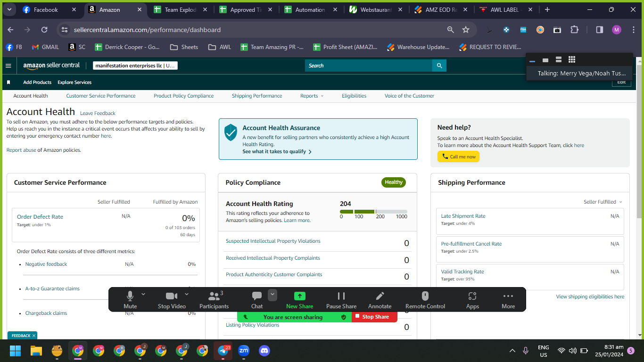Open Eligibilities tab
644x362 pixels.
[x=354, y=96]
